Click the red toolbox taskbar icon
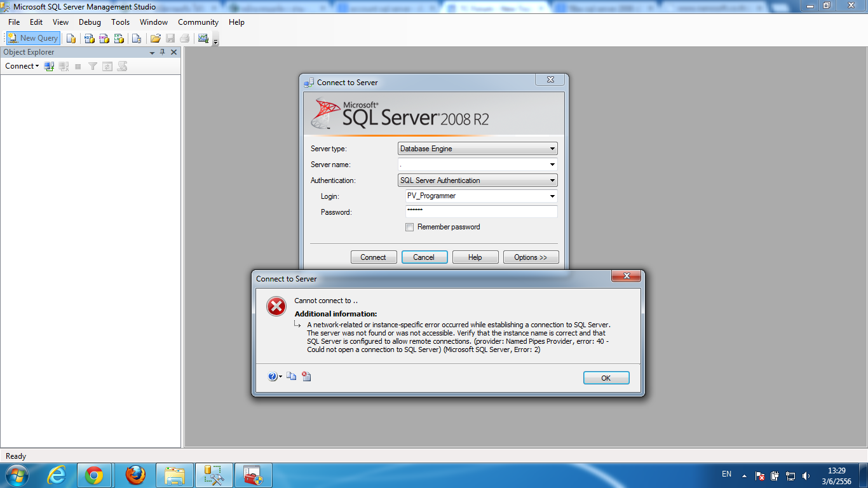Screen dimensions: 868x488 [254, 475]
